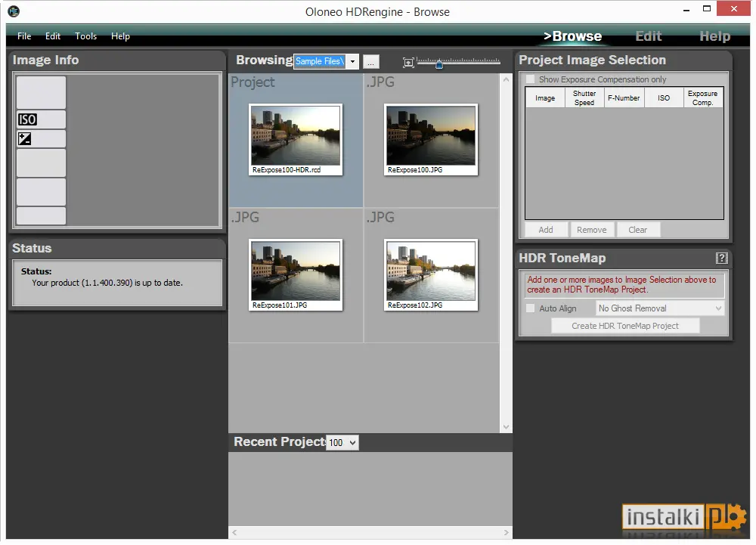Screen dimensions: 756x545
Task: Open the Tools menu
Action: (x=86, y=36)
